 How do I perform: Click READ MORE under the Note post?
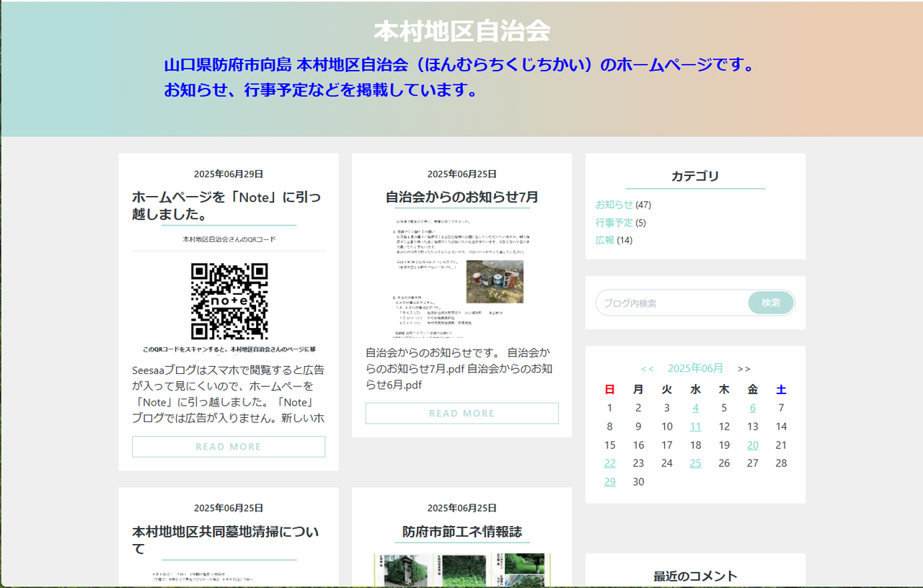click(x=229, y=447)
